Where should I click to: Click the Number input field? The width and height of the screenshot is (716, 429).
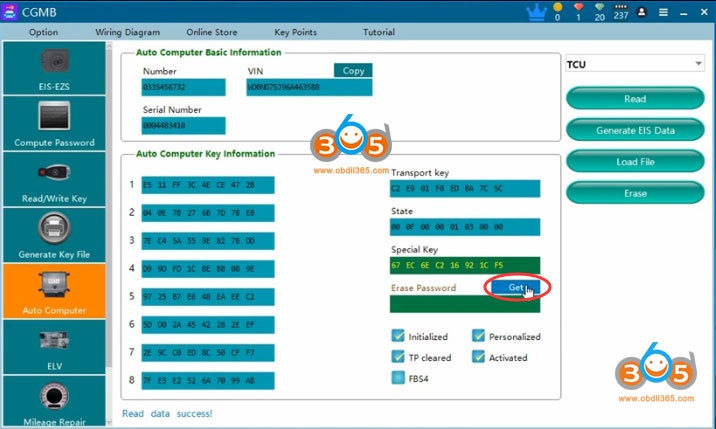[183, 87]
